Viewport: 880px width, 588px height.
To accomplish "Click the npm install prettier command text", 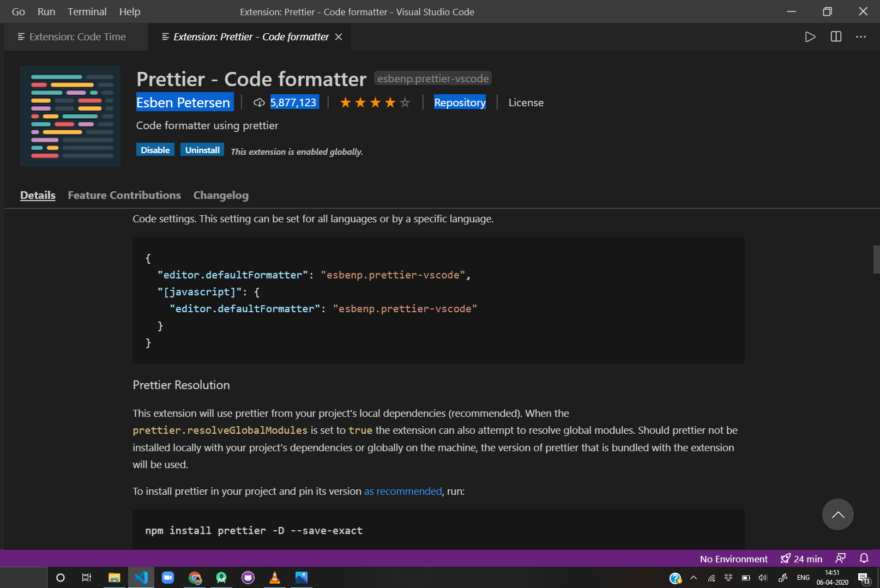I will coord(254,530).
